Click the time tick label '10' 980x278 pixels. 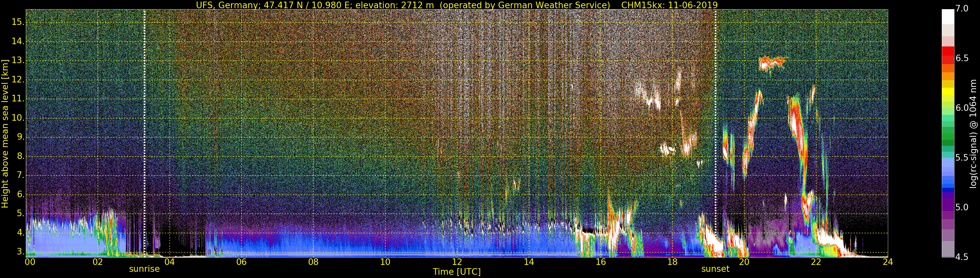[x=385, y=262]
